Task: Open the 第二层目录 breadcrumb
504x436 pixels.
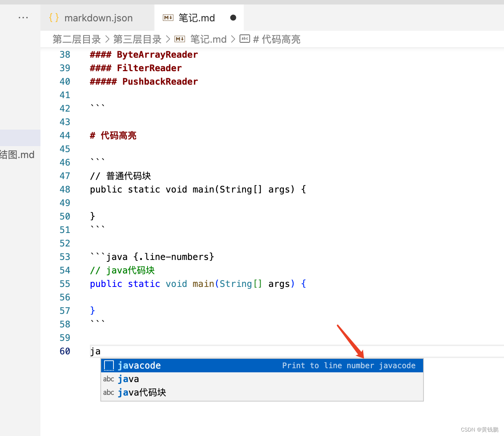Action: [77, 39]
